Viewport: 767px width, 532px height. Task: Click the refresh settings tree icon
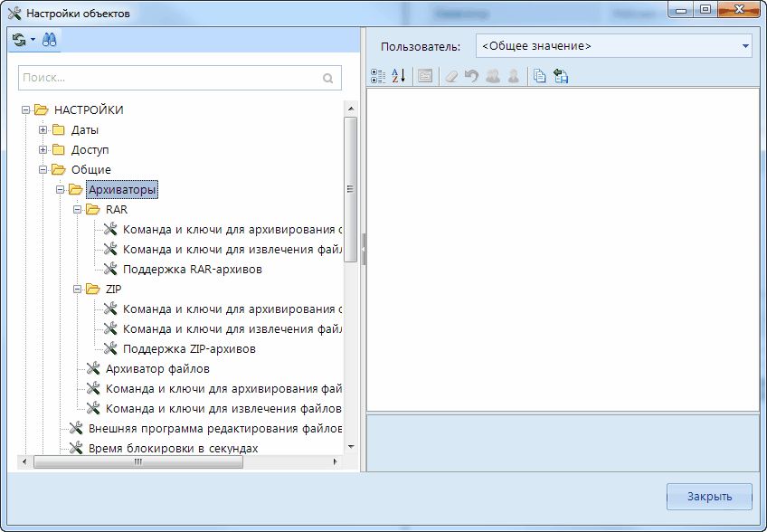pyautogui.click(x=19, y=40)
